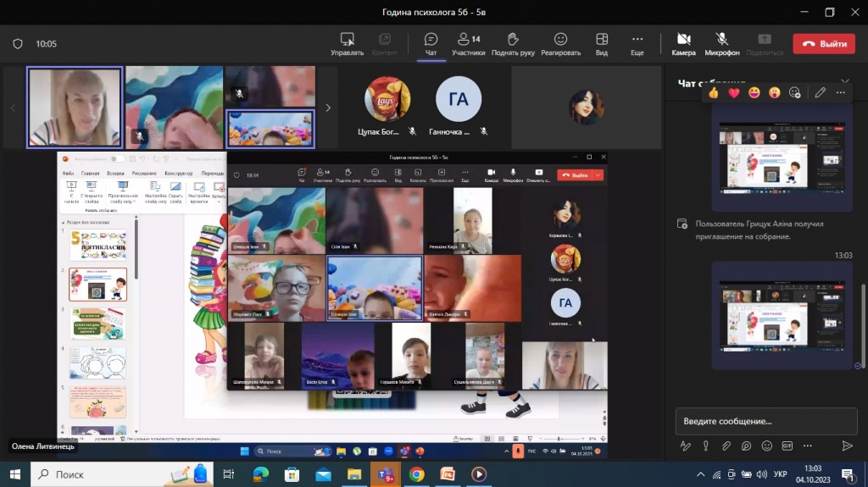Toggle the Камера camera on

pos(683,44)
